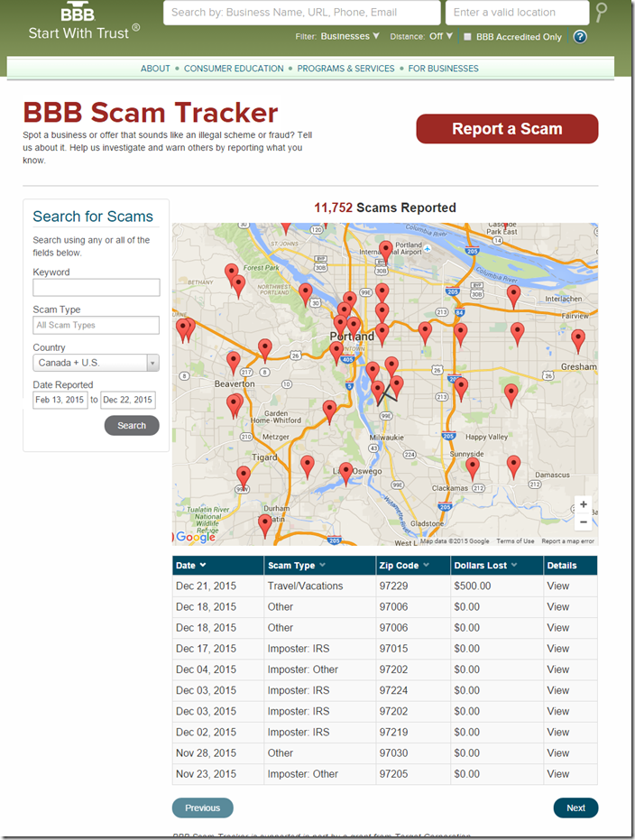Click the map pin above Beaverton label
This screenshot has width=635, height=840.
point(234,363)
